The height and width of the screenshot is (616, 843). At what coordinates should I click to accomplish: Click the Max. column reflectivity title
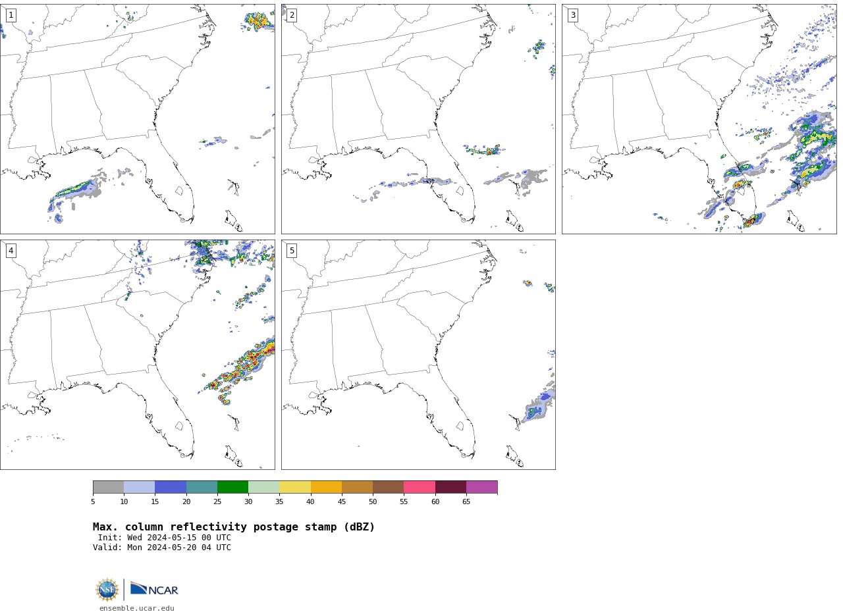[x=234, y=527]
